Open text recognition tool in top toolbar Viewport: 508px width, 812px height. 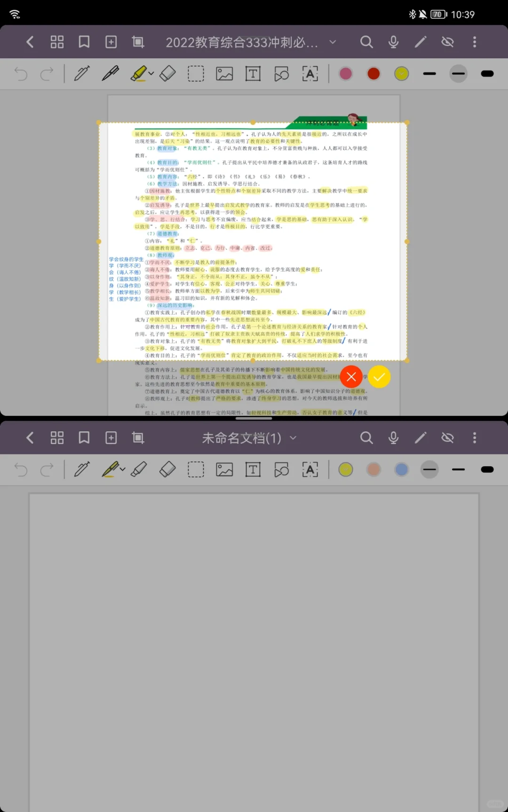(310, 74)
